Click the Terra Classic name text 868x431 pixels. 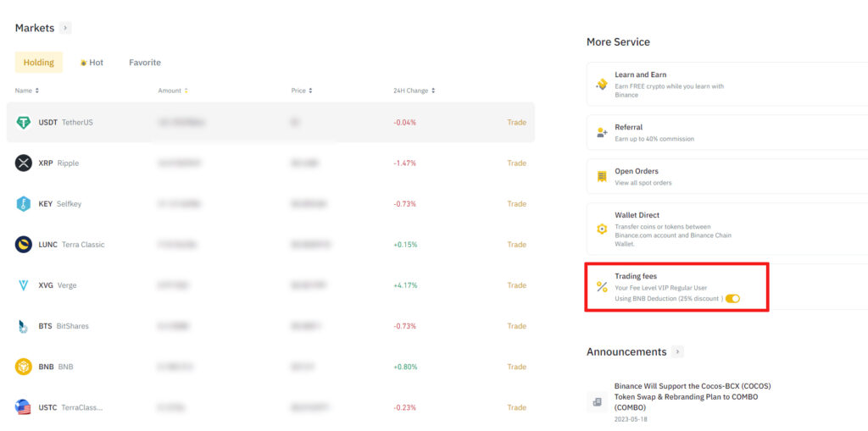pyautogui.click(x=83, y=245)
